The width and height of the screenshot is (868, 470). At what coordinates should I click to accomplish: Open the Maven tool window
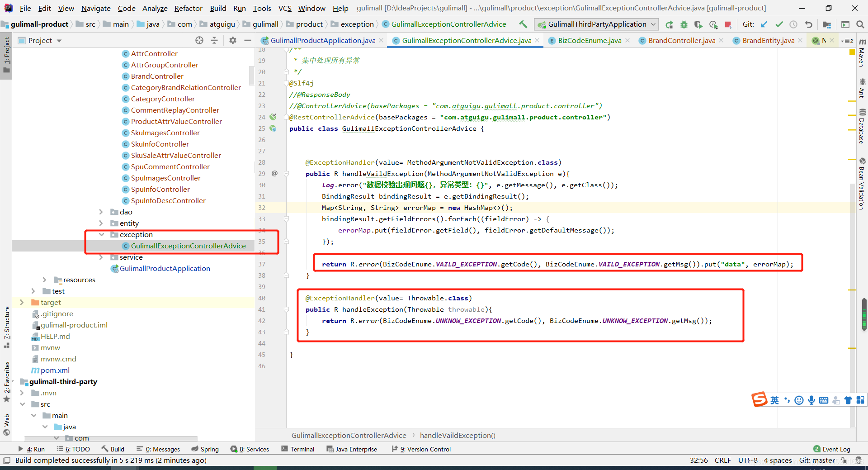click(x=862, y=54)
